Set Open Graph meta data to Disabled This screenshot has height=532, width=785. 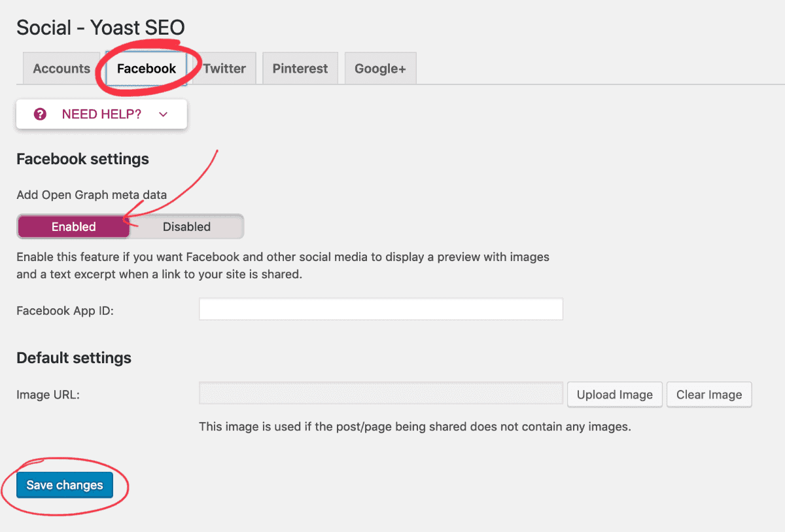pyautogui.click(x=186, y=226)
